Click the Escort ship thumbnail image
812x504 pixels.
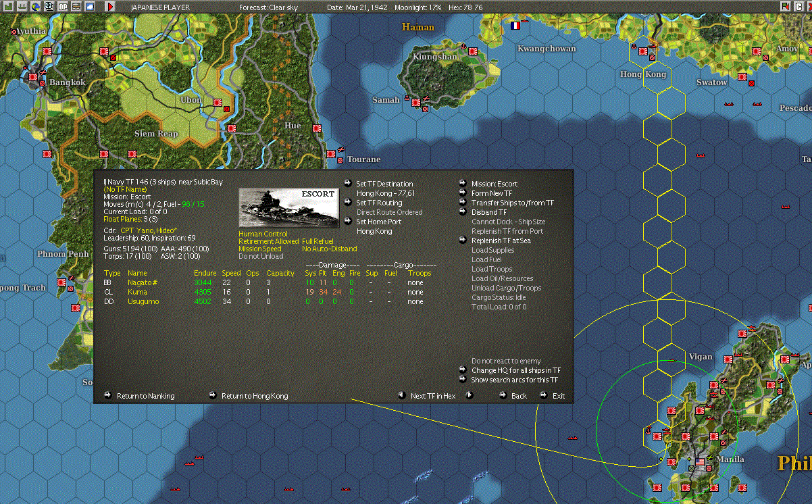point(289,208)
